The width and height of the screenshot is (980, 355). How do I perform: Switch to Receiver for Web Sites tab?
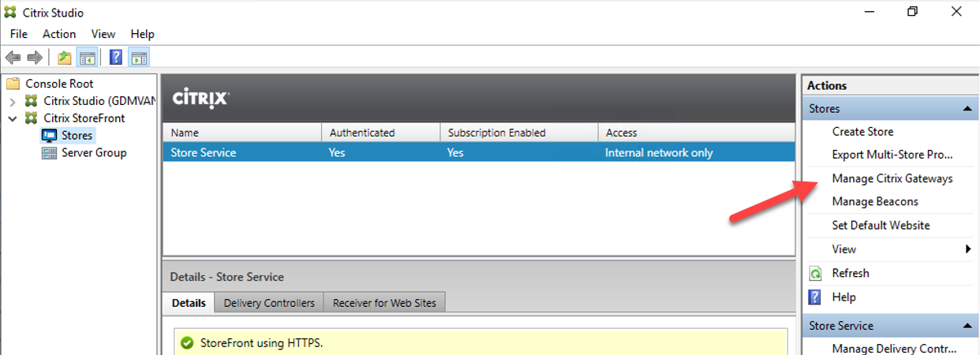click(x=384, y=303)
